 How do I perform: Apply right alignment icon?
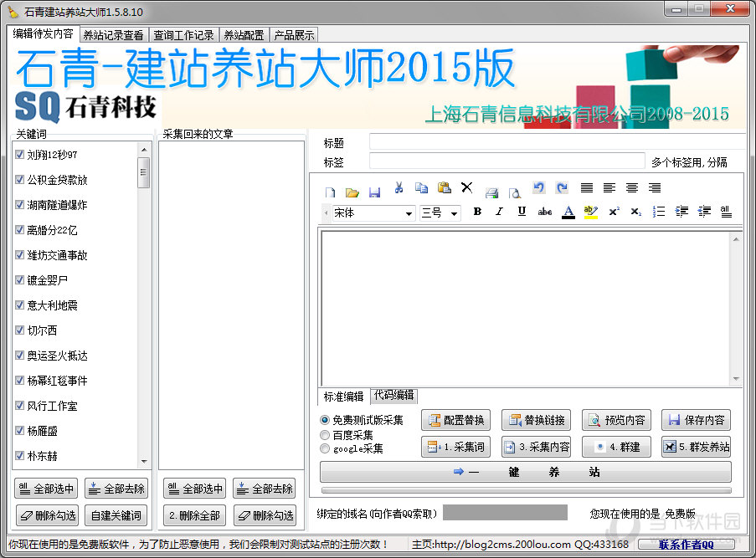[x=655, y=187]
